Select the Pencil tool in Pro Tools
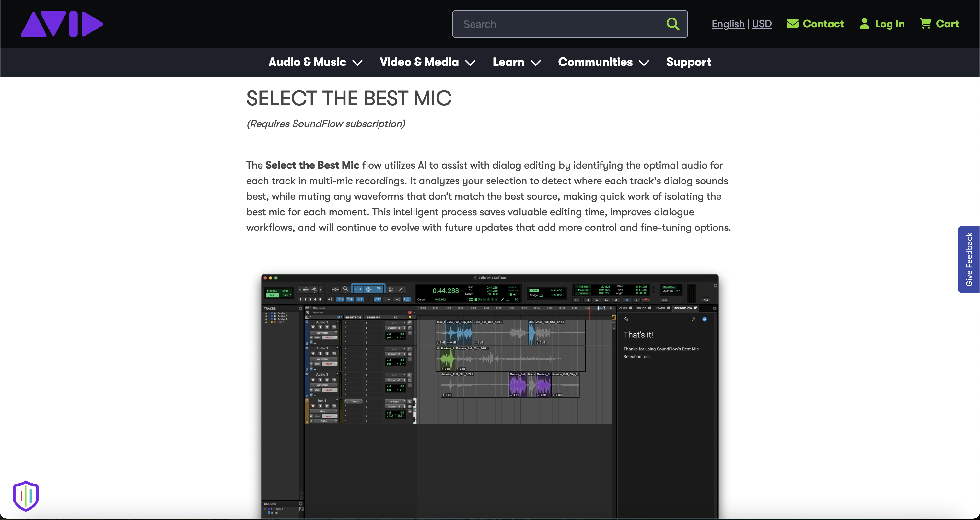This screenshot has width=980, height=520. 401,289
